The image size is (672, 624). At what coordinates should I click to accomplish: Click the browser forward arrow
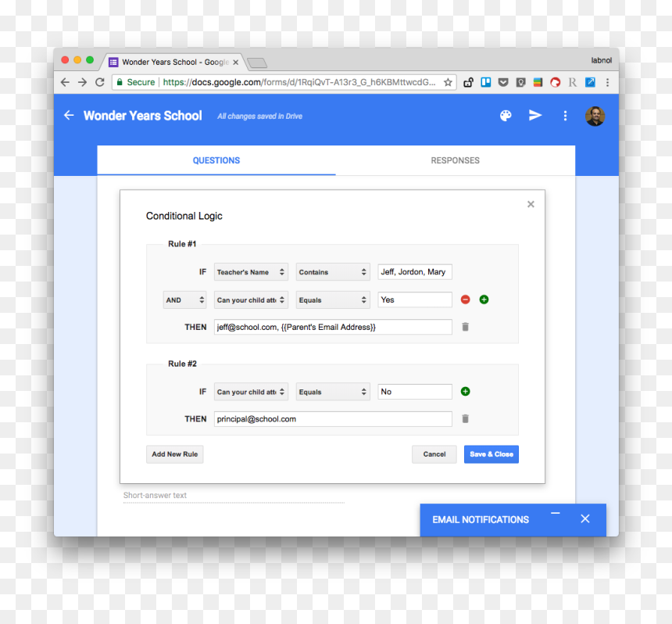point(82,82)
